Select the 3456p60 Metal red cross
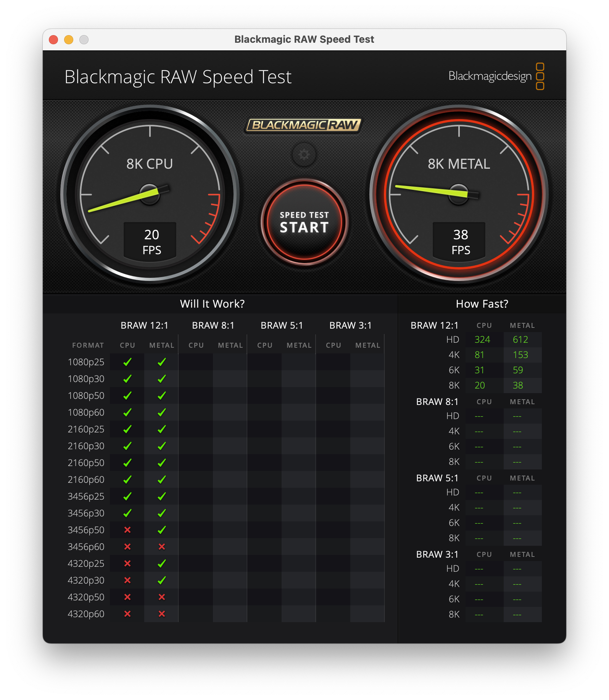 pyautogui.click(x=162, y=547)
